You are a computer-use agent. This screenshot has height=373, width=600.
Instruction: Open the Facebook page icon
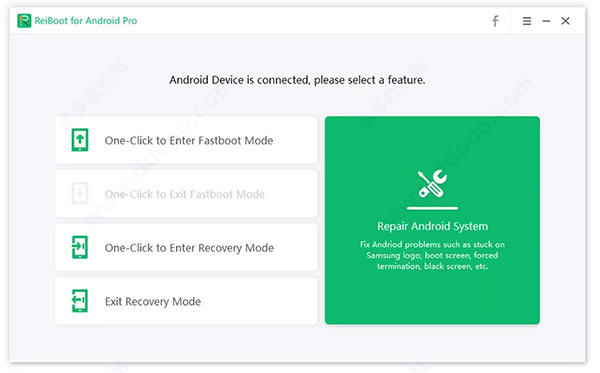(495, 21)
